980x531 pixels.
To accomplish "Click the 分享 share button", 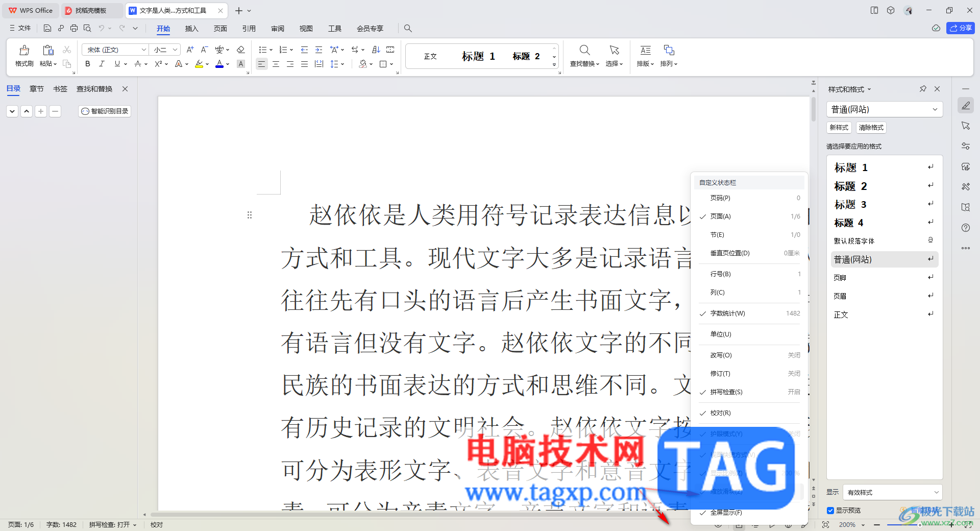I will coord(960,28).
